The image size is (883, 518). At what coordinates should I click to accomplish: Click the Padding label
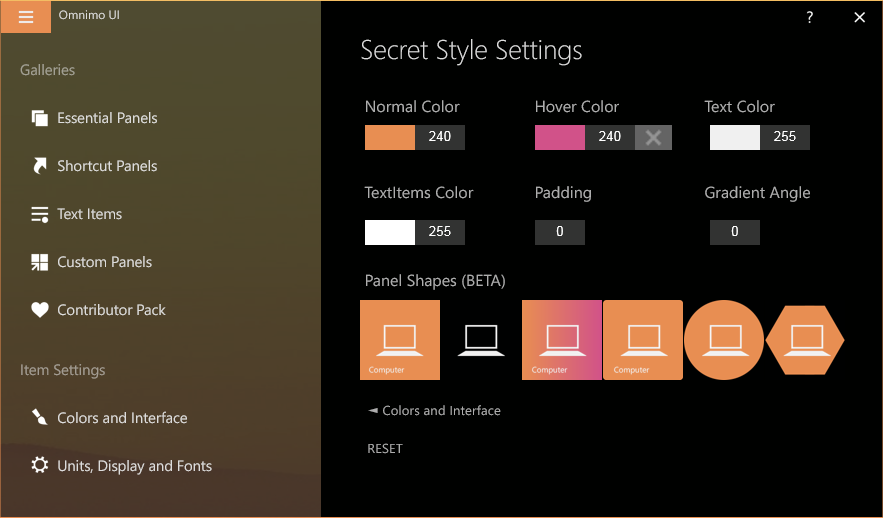[563, 193]
